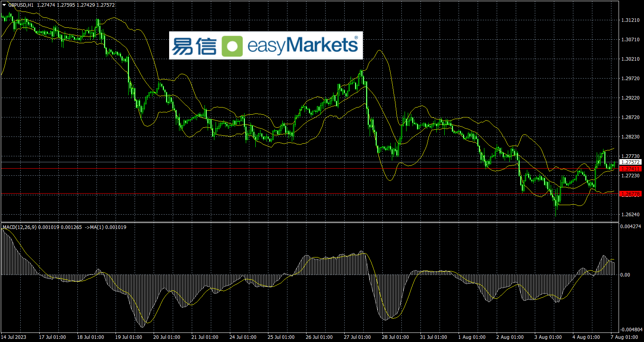This screenshot has width=644, height=342.
Task: Click the 1.27730 price axis label
Action: tap(631, 156)
